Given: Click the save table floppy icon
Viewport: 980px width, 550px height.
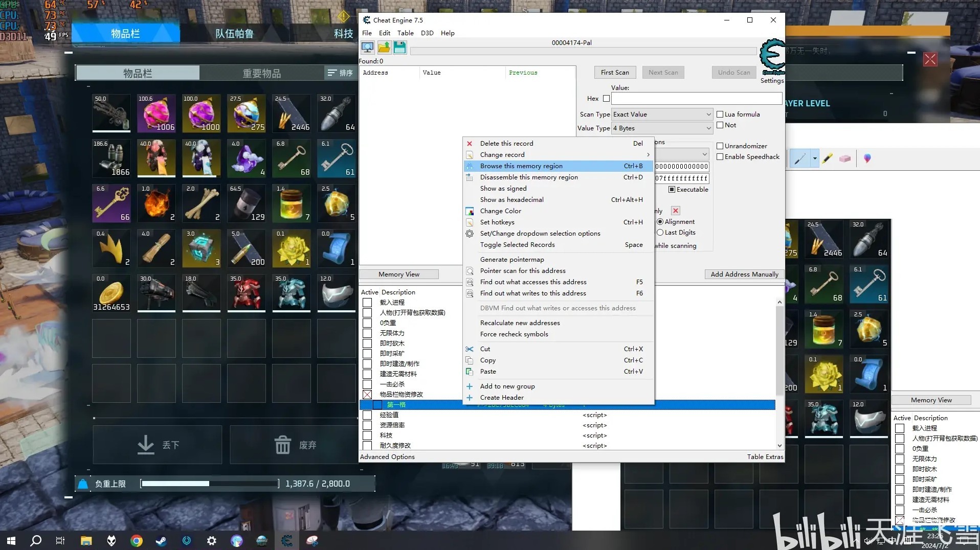Looking at the screenshot, I should pyautogui.click(x=400, y=48).
